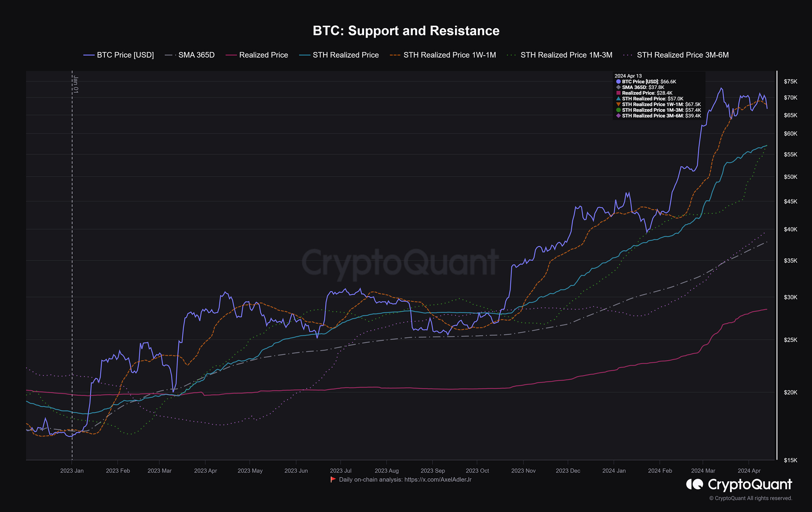Click the BTC Price purple legend line swatch

click(x=89, y=55)
